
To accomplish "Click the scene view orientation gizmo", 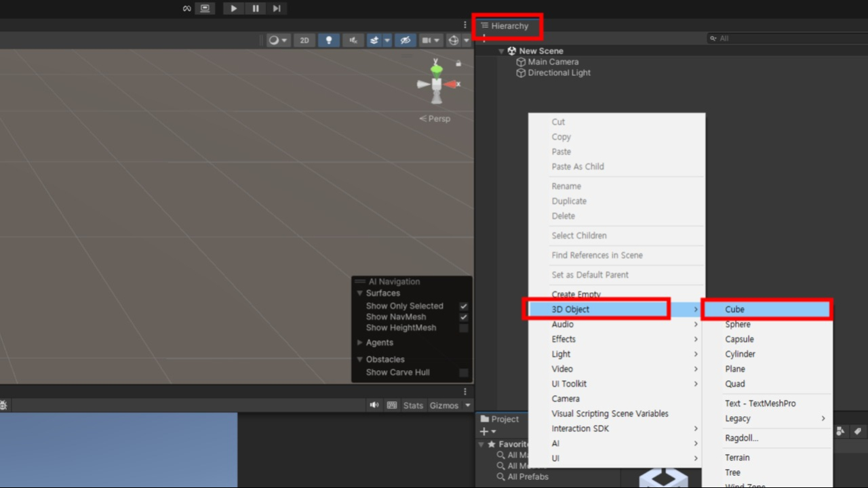I will 437,83.
